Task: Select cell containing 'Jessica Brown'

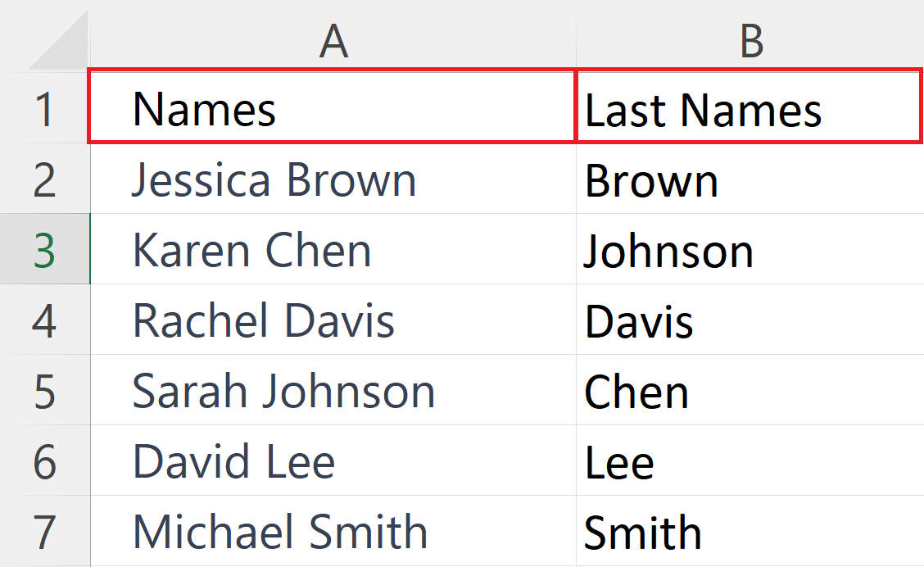Action: 333,179
